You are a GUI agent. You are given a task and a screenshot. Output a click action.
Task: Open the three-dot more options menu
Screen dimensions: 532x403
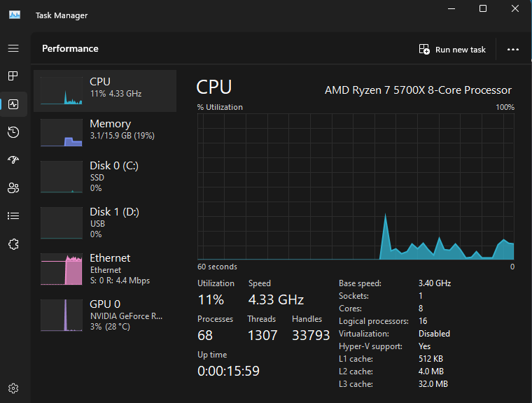click(x=512, y=50)
